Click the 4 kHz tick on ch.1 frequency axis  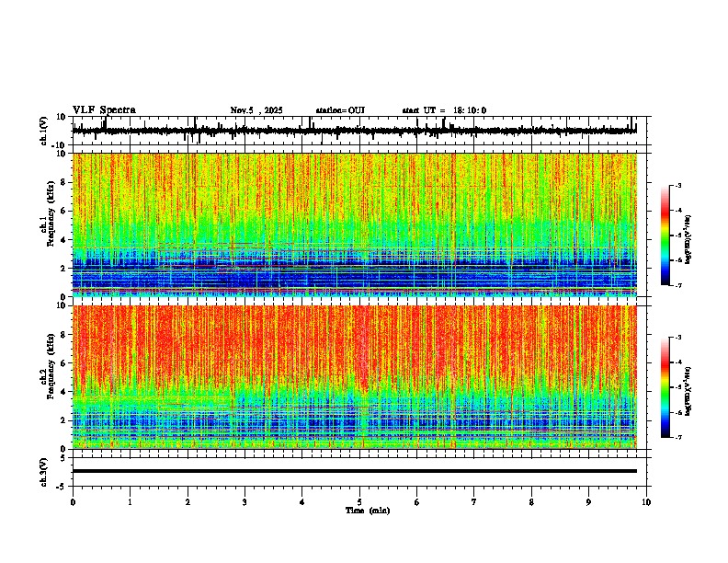[x=64, y=240]
